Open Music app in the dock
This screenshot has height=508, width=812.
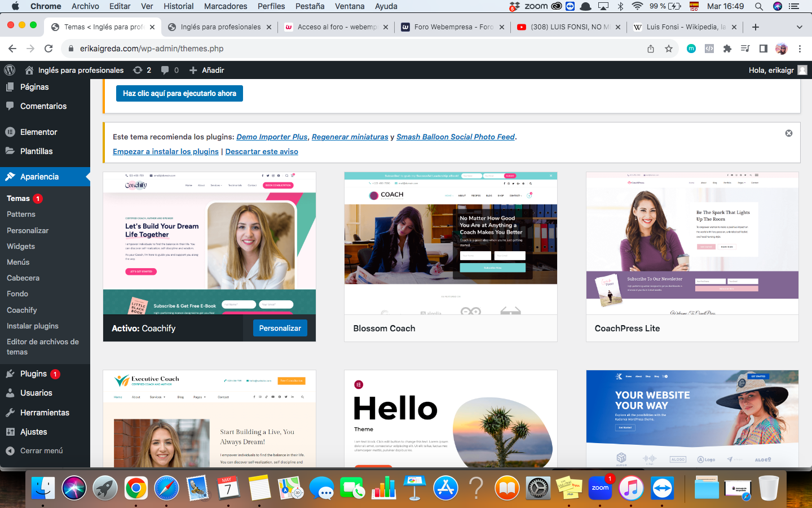pos(632,488)
